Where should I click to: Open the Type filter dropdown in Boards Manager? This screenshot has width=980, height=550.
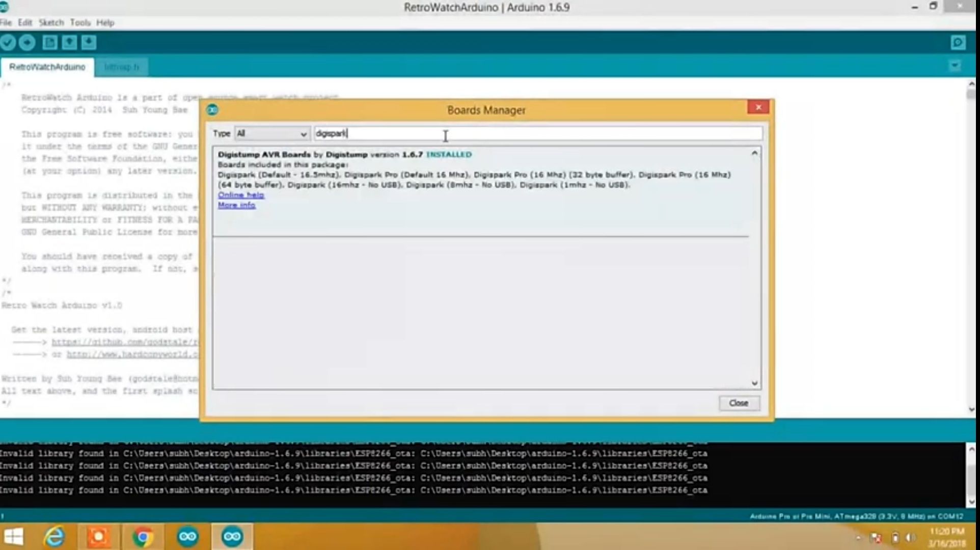pos(271,133)
